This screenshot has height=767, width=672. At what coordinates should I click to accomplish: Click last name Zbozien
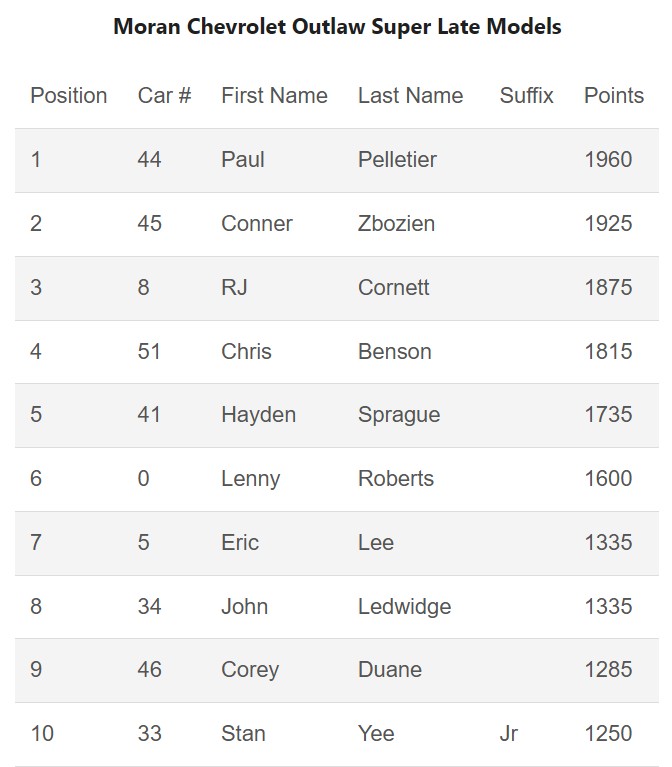396,224
